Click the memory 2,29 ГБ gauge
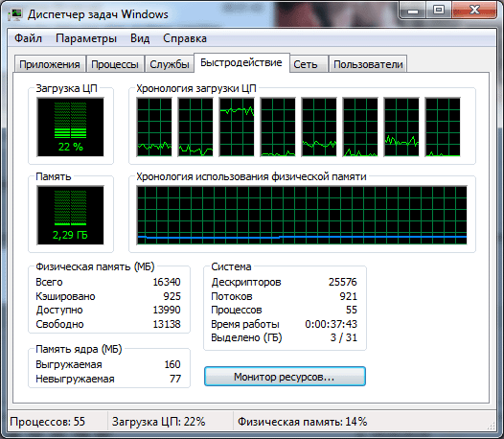504x439 pixels. 70,215
